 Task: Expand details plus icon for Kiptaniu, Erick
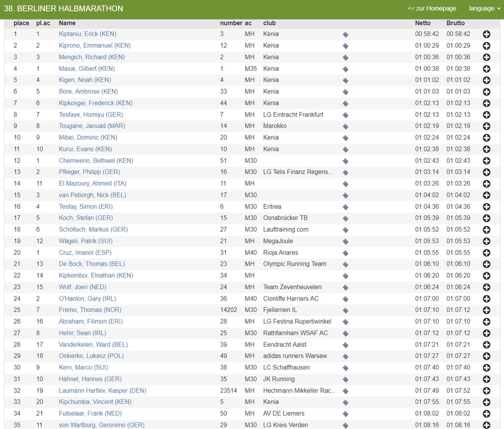487,34
